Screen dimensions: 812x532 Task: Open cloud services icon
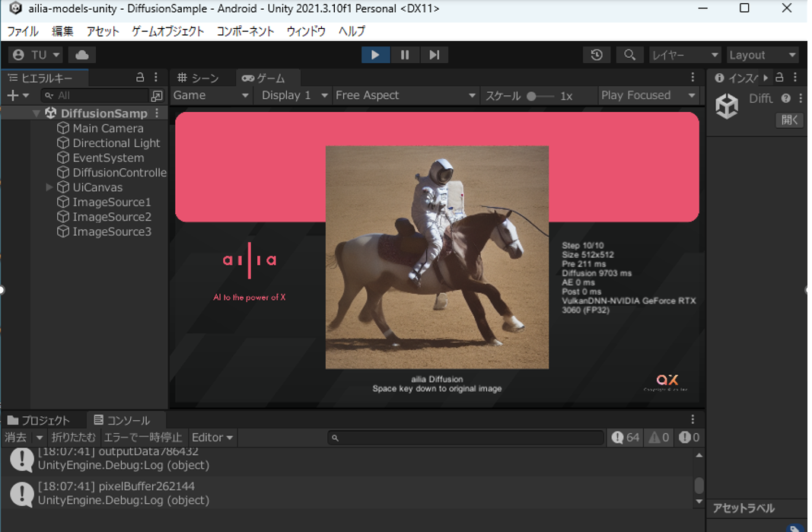[82, 55]
